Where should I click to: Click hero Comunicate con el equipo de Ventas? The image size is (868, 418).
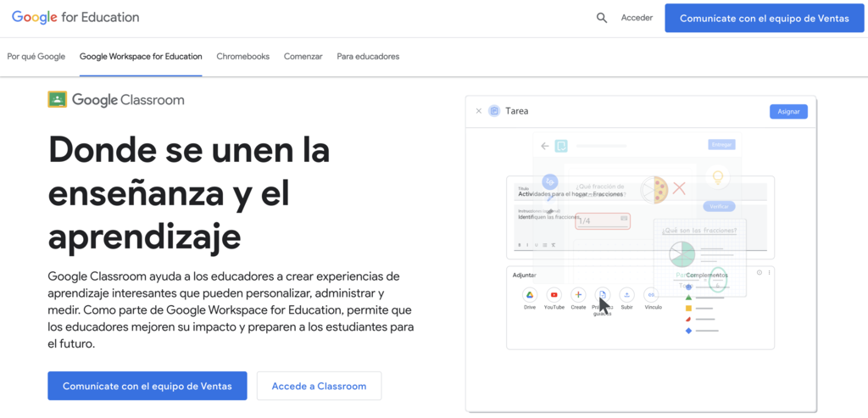(x=147, y=386)
